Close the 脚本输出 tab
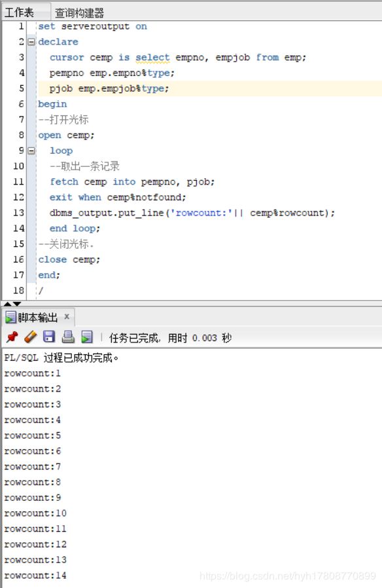 coord(67,316)
